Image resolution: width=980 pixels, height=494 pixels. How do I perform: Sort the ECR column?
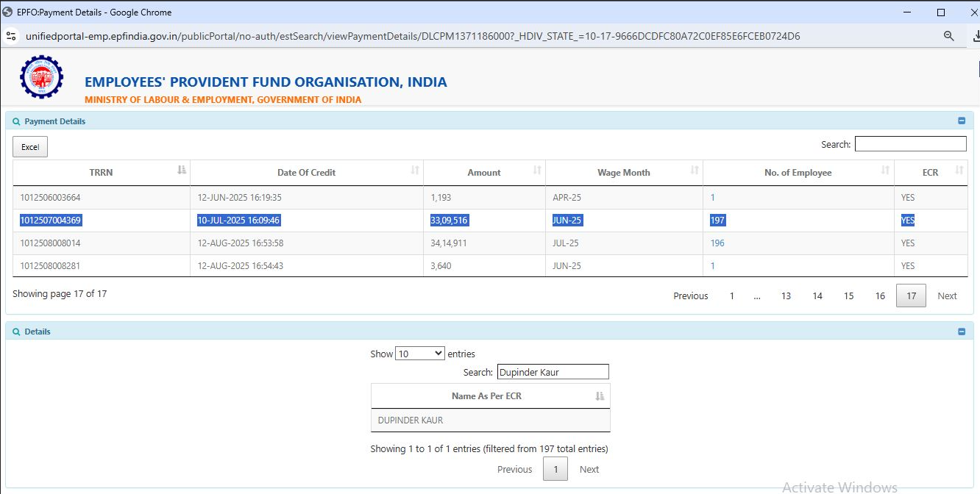tap(959, 171)
